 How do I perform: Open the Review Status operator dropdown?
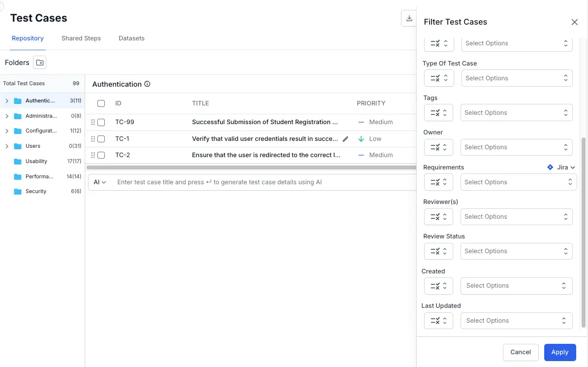point(438,251)
